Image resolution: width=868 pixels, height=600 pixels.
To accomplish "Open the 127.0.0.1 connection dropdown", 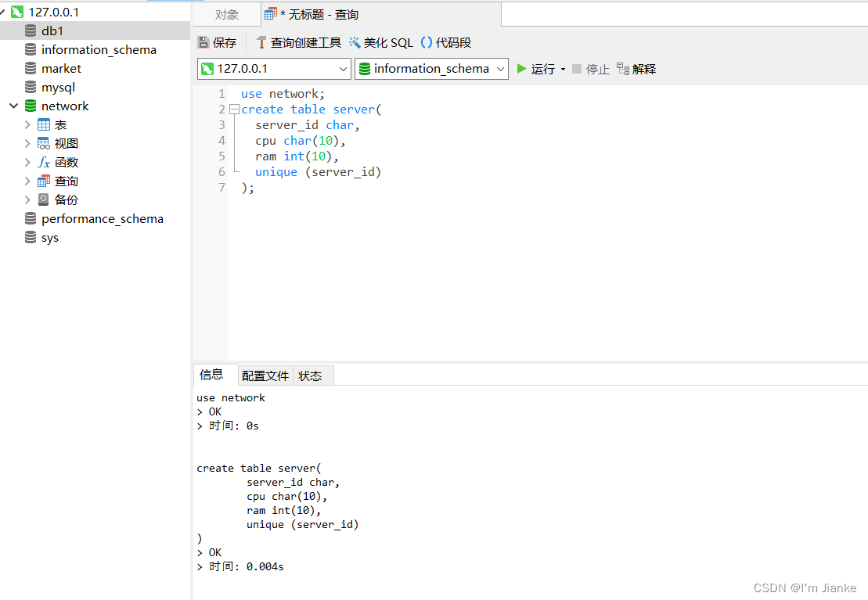I will point(343,69).
